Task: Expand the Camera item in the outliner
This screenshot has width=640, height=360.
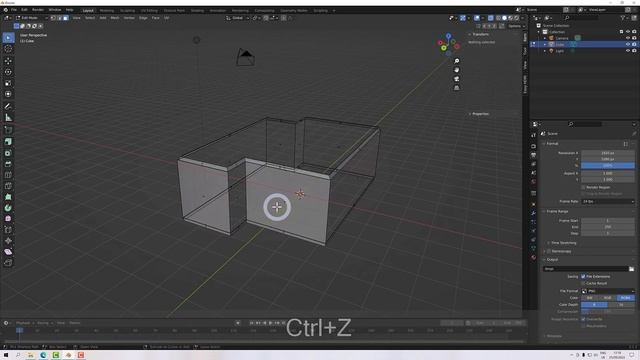Action: point(545,38)
